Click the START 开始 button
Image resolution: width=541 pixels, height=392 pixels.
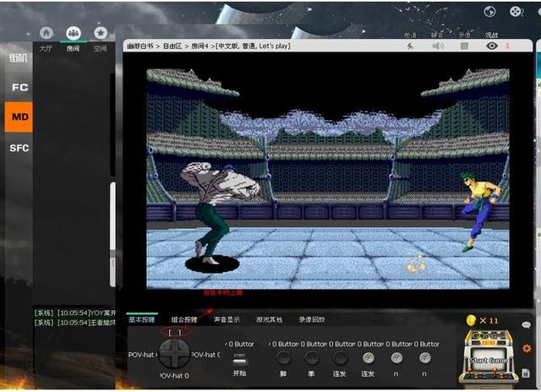pyautogui.click(x=239, y=362)
